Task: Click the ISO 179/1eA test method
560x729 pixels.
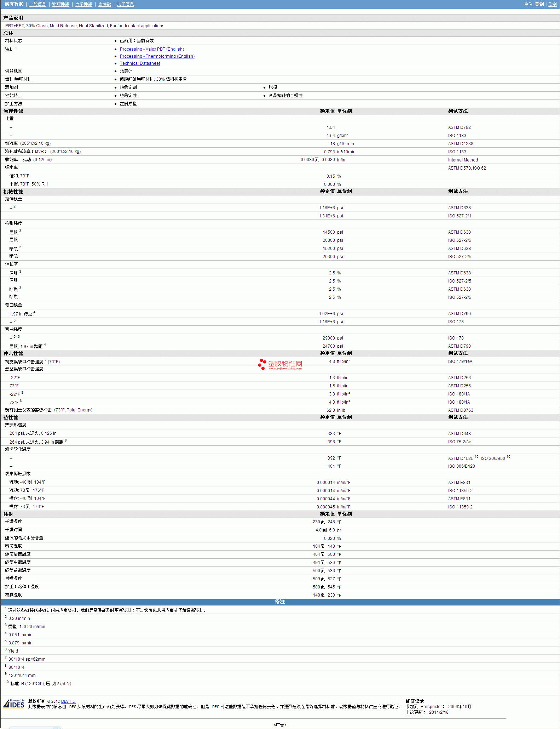Action: click(x=460, y=361)
